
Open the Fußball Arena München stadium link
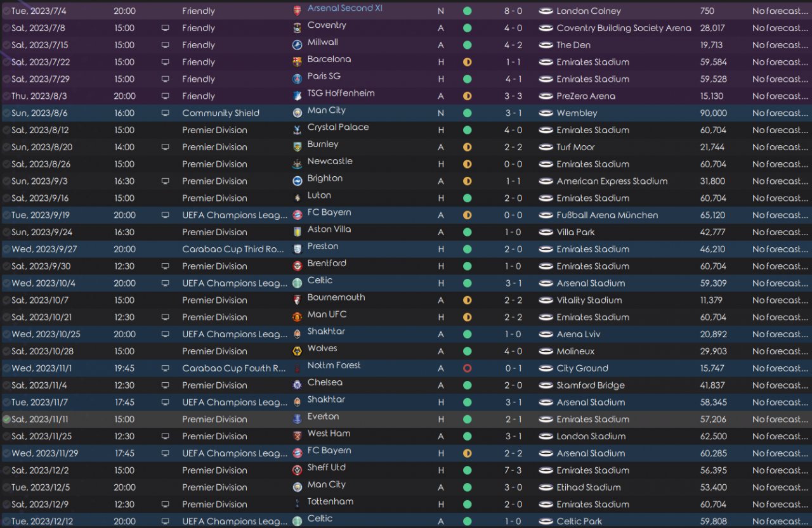click(606, 215)
